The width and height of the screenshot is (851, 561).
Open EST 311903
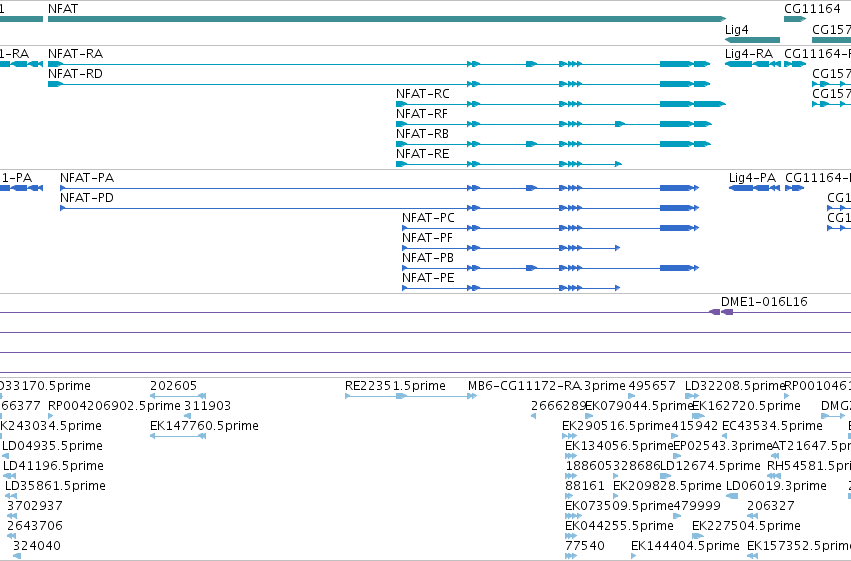(x=207, y=406)
